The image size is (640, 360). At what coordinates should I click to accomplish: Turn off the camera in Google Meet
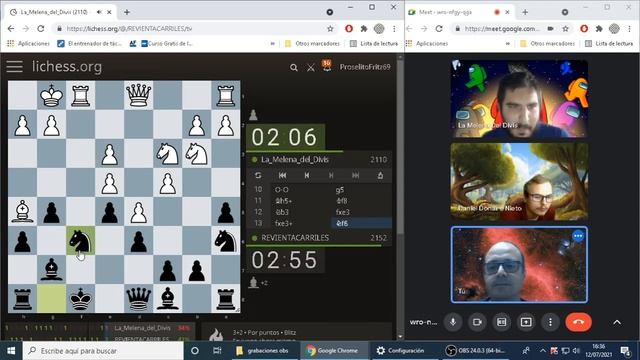tap(477, 322)
